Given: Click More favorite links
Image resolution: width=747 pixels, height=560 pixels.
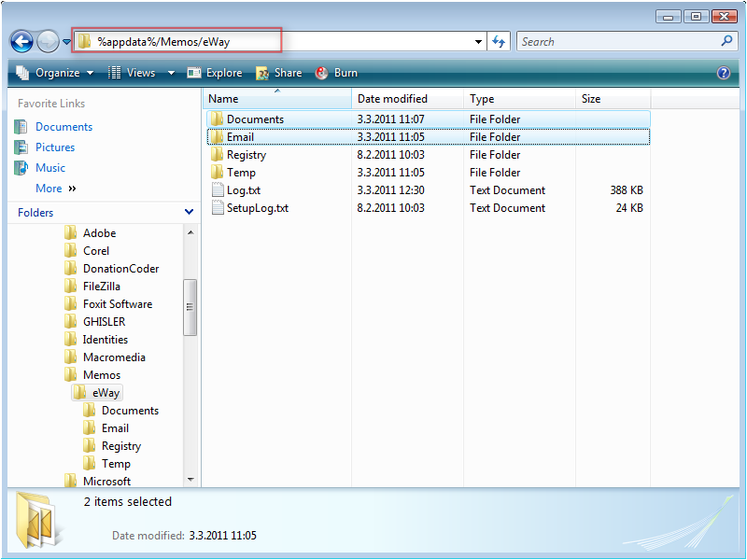Looking at the screenshot, I should tap(56, 189).
